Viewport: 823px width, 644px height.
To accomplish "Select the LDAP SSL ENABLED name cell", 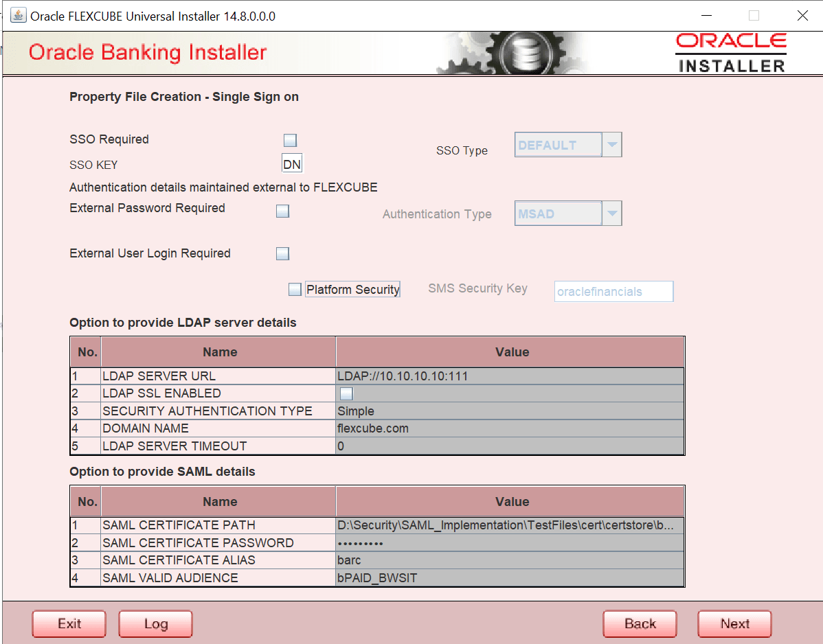I will click(218, 393).
